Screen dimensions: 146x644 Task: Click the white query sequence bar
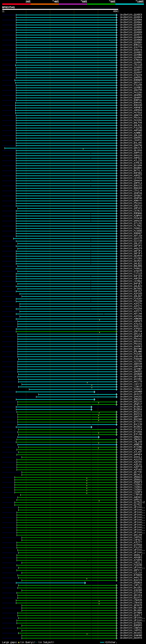click(60, 10)
